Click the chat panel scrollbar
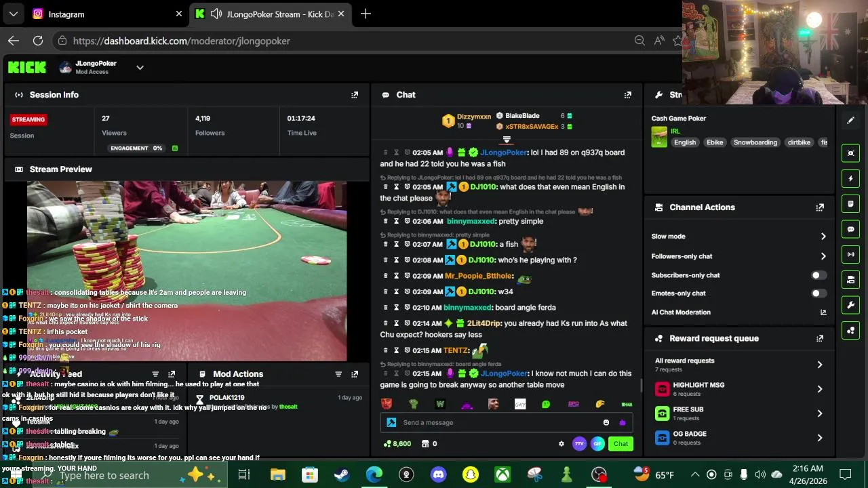868x488 pixels. coord(641,384)
